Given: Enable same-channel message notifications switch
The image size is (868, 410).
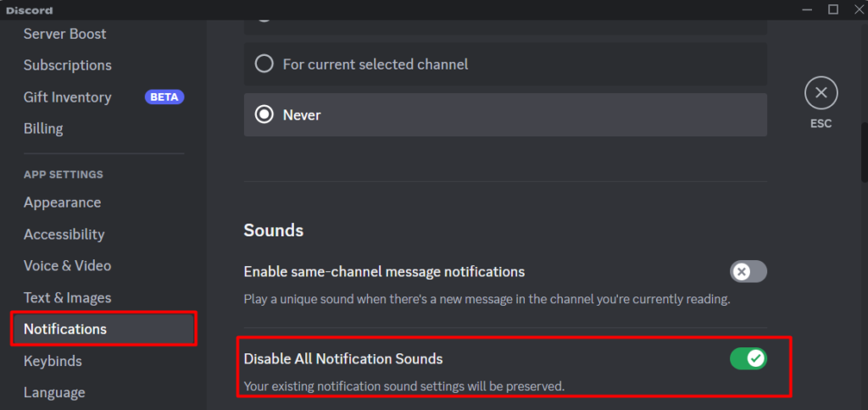Looking at the screenshot, I should [x=748, y=272].
